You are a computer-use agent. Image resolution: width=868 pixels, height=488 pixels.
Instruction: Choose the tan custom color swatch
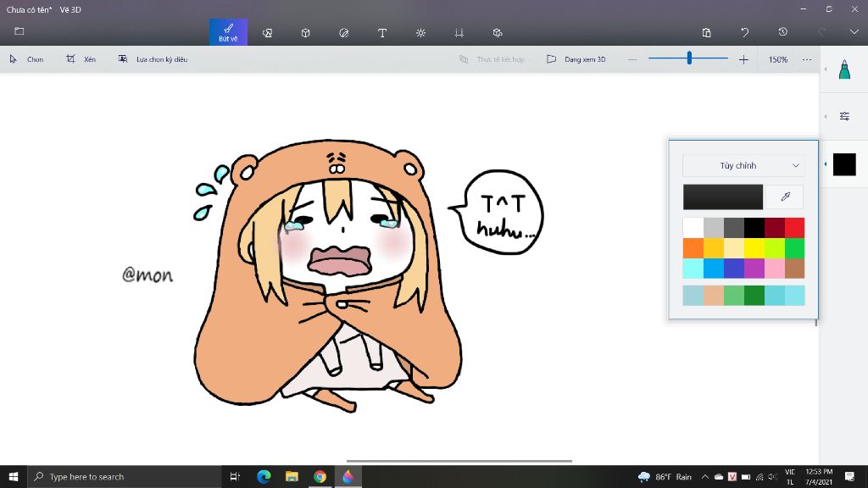(x=714, y=296)
